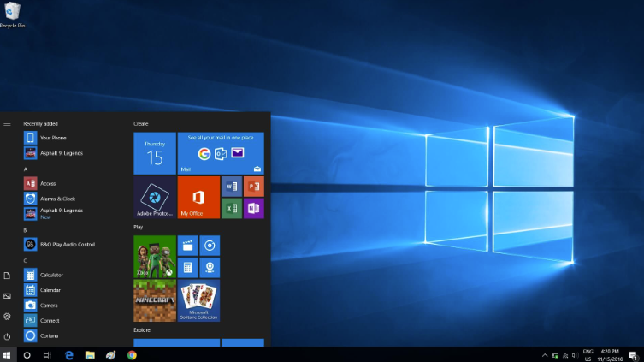Viewport: 644px width, 362px height.
Task: Open the Groove Music tile
Action: click(x=210, y=246)
